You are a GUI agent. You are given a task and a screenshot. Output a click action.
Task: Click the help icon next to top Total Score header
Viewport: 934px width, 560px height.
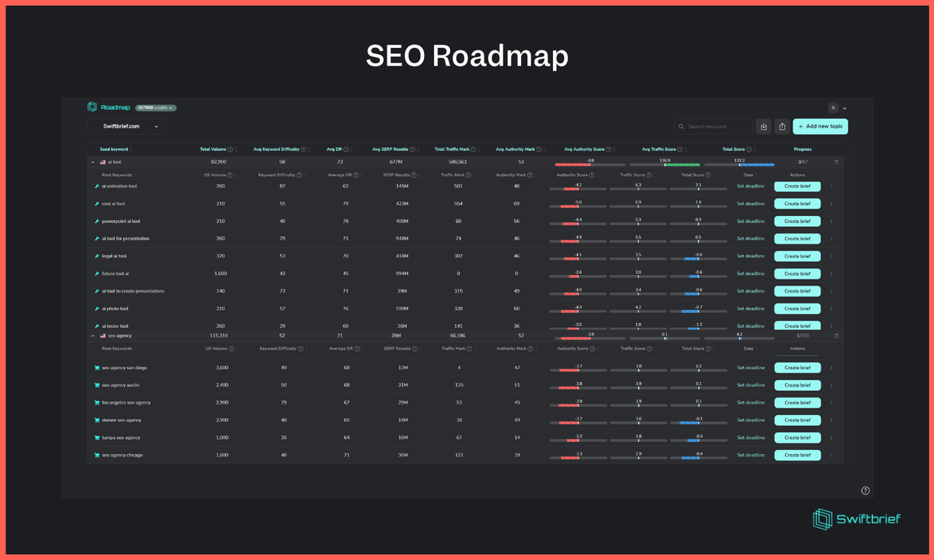749,149
